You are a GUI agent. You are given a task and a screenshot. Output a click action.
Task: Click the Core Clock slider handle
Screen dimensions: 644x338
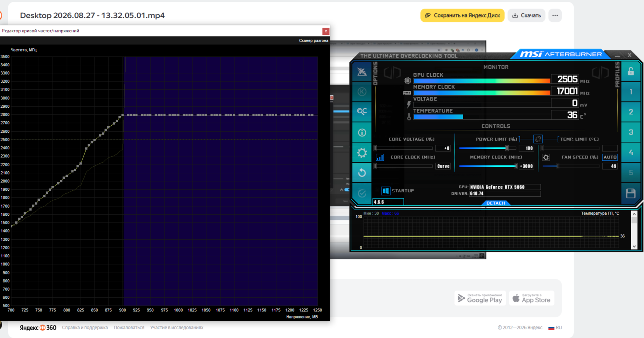click(x=376, y=166)
